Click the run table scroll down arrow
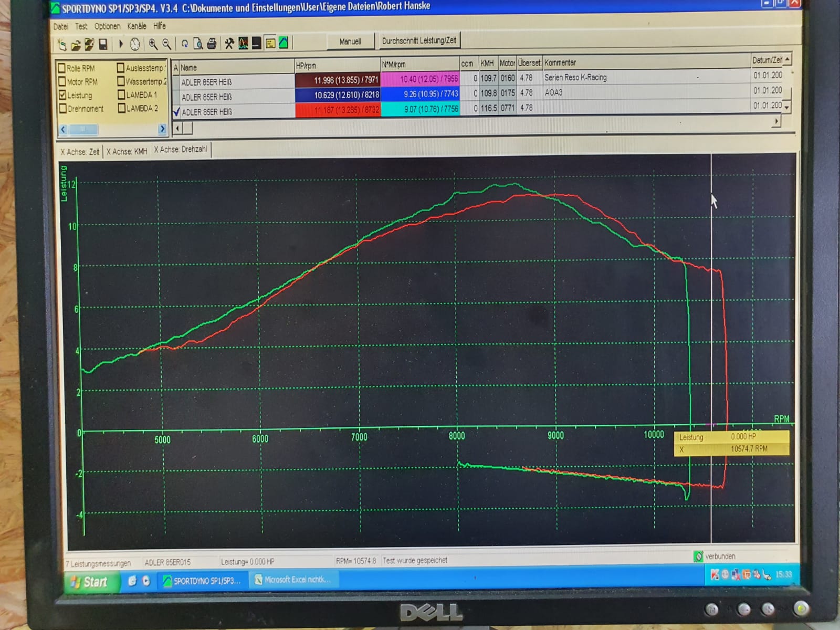Screen dimensions: 840x630 [786, 107]
